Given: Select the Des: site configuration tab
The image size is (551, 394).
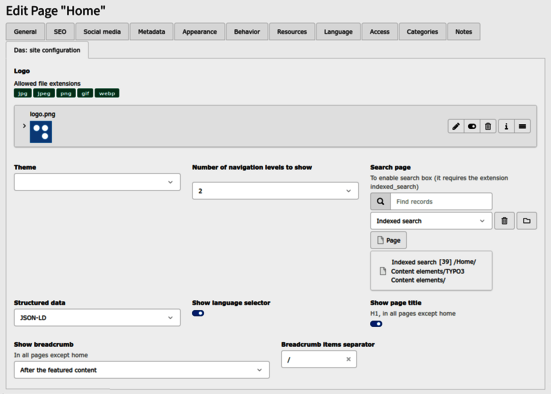Looking at the screenshot, I should click(x=47, y=50).
